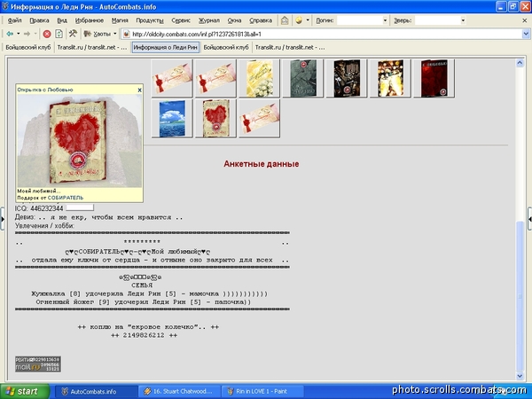Viewport: 532px width, 399px height.
Task: Select the Информация о Леди Рин tab
Action: coord(165,47)
